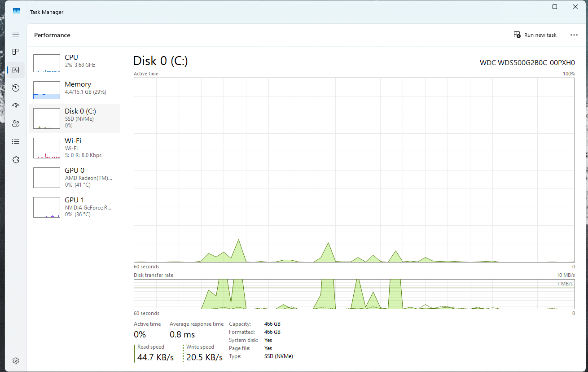
Task: Open the Users page icon
Action: click(x=16, y=124)
